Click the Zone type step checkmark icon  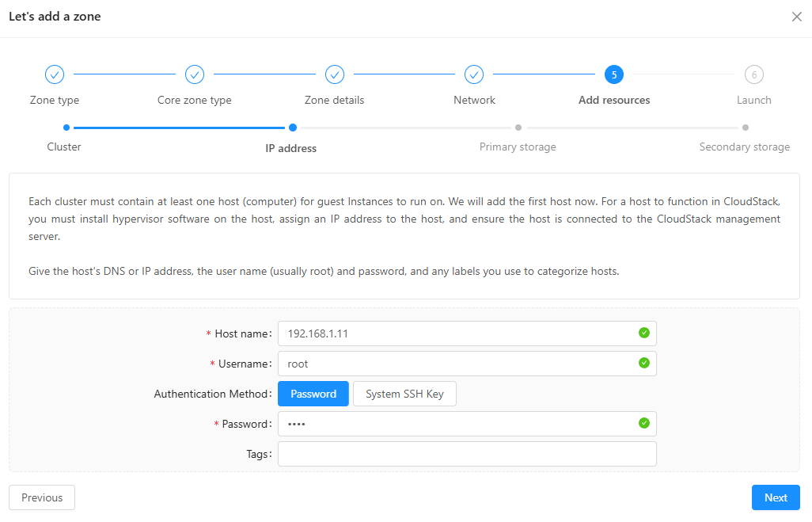click(55, 74)
